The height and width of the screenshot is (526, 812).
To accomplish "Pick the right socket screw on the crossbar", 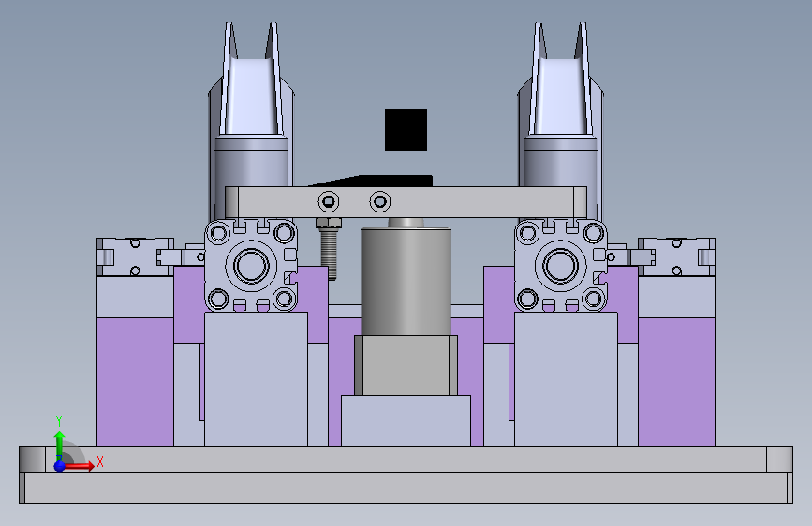I will click(380, 201).
